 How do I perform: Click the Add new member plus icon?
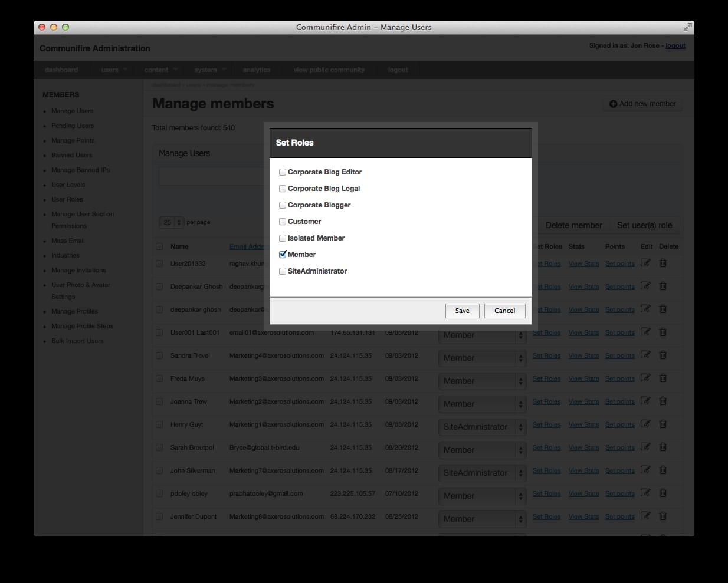point(614,103)
